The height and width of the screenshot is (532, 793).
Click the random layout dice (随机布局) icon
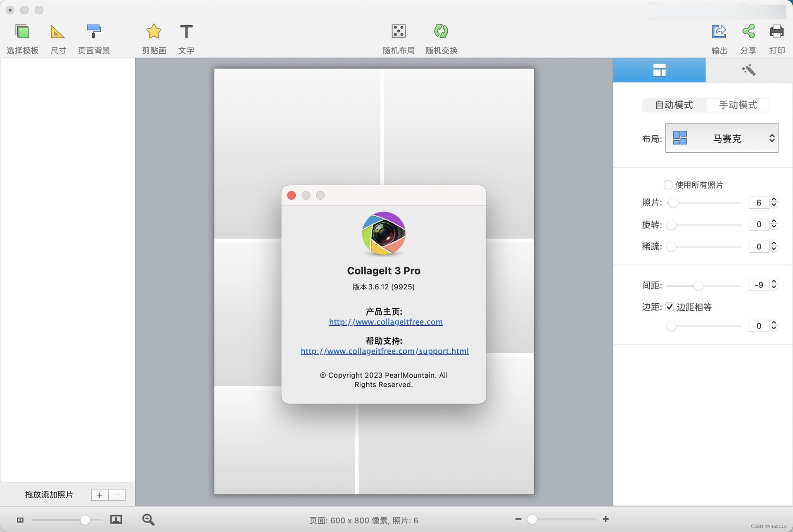click(x=398, y=32)
